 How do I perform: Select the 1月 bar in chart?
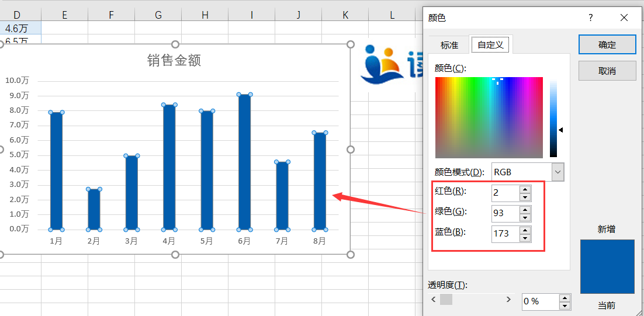(x=56, y=171)
